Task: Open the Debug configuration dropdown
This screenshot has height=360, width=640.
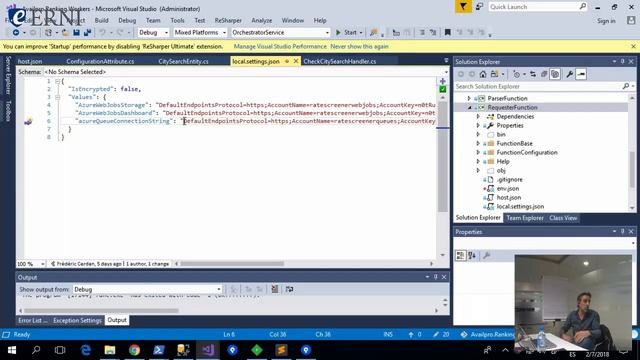Action: 153,32
